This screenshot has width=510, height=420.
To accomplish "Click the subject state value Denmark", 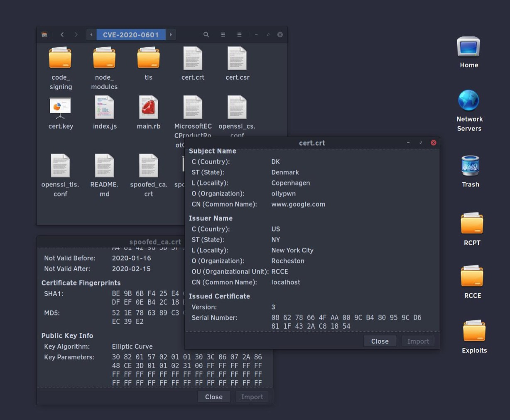I will (x=285, y=172).
